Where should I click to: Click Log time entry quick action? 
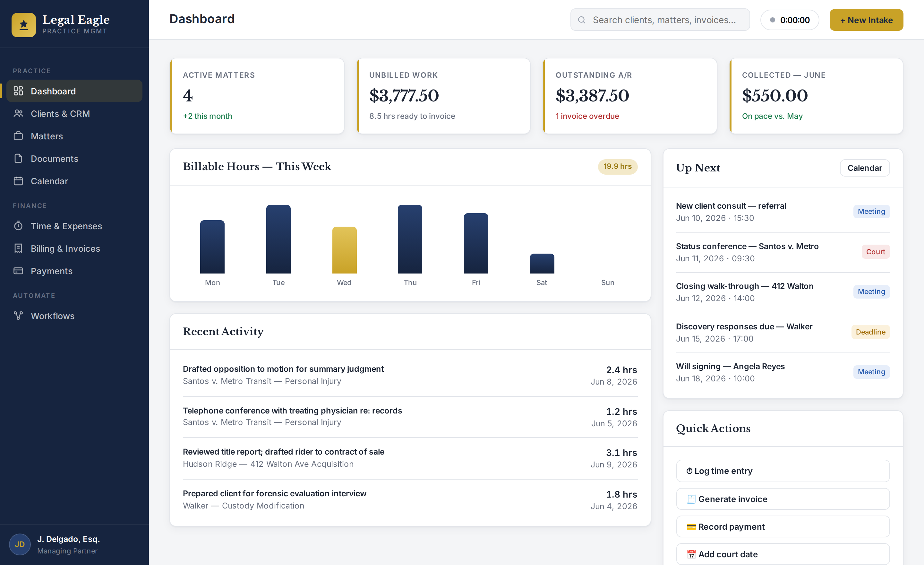(783, 471)
